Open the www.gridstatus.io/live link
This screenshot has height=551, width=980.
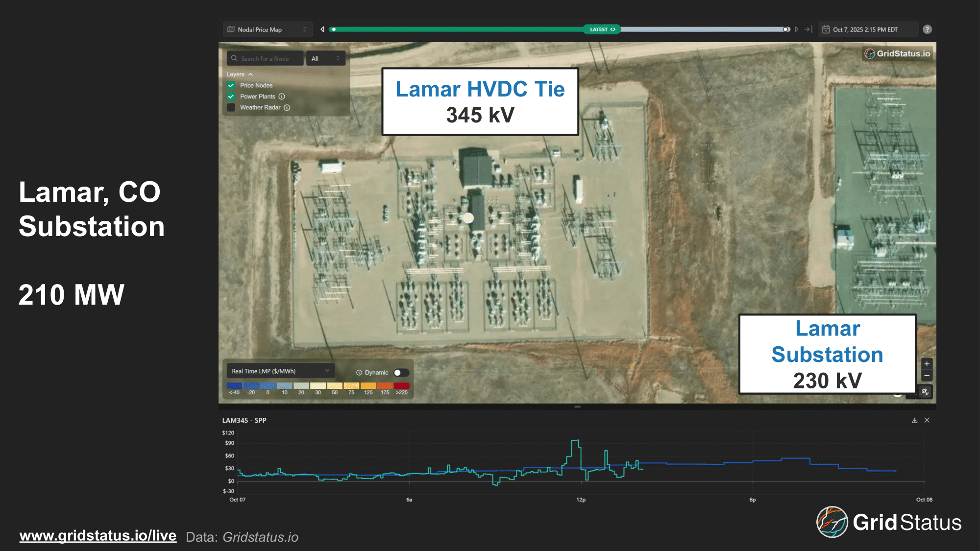click(98, 536)
